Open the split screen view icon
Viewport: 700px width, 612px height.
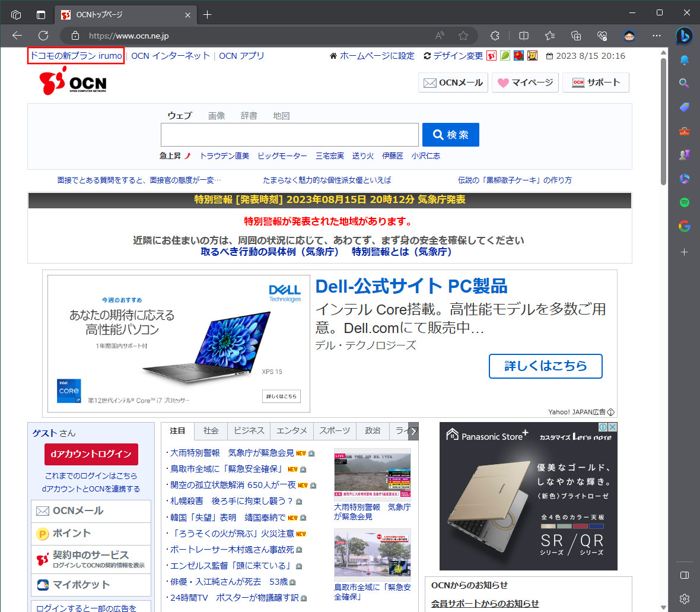click(x=524, y=36)
